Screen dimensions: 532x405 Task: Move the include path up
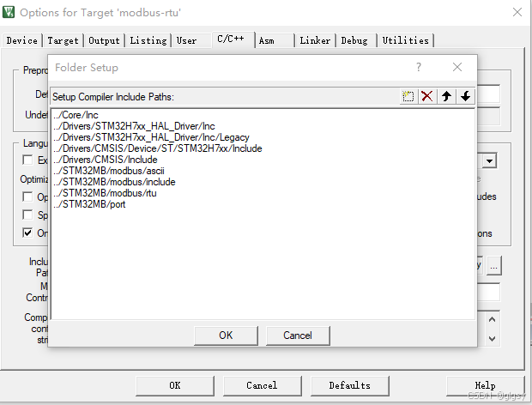tap(446, 96)
